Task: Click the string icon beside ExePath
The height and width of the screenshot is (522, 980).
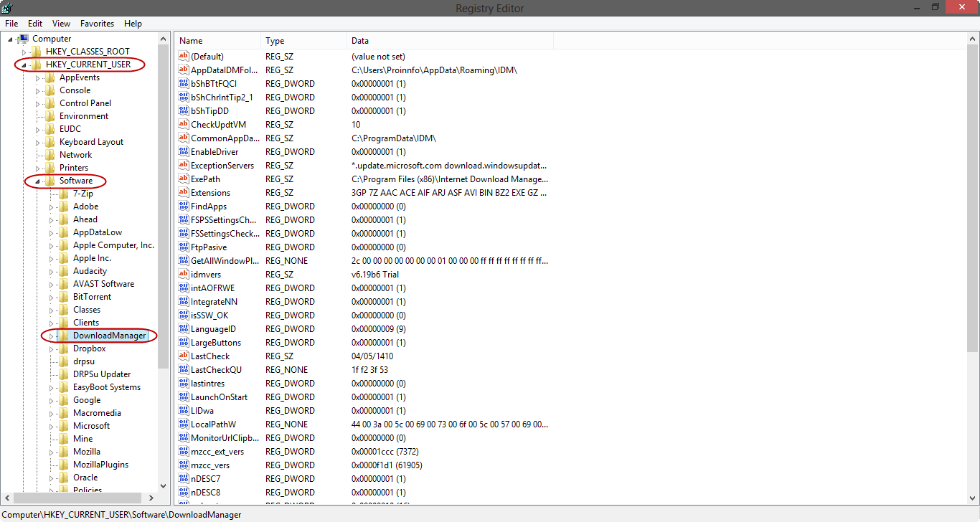Action: click(184, 179)
